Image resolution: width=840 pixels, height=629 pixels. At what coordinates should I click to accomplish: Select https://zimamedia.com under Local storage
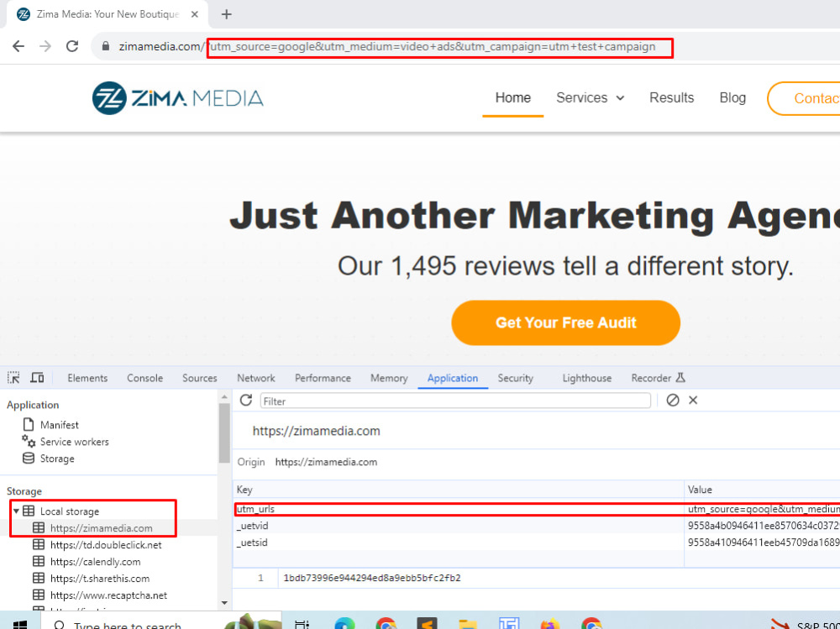[x=102, y=528]
